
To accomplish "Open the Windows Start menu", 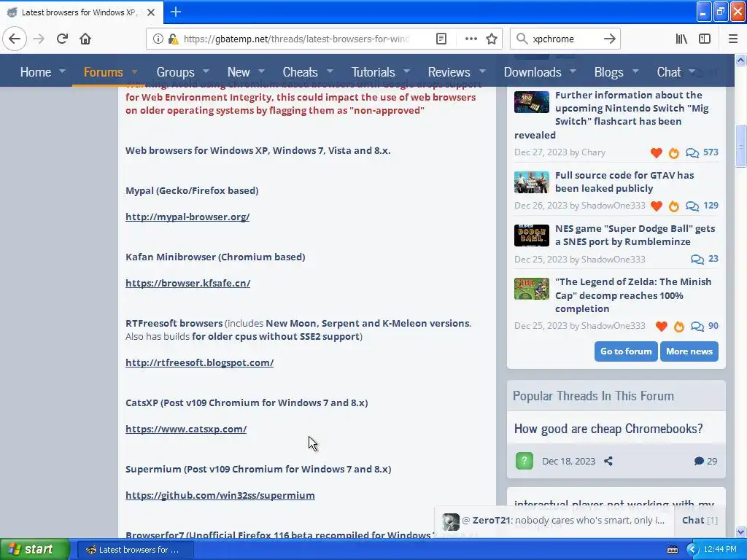I will click(x=35, y=550).
